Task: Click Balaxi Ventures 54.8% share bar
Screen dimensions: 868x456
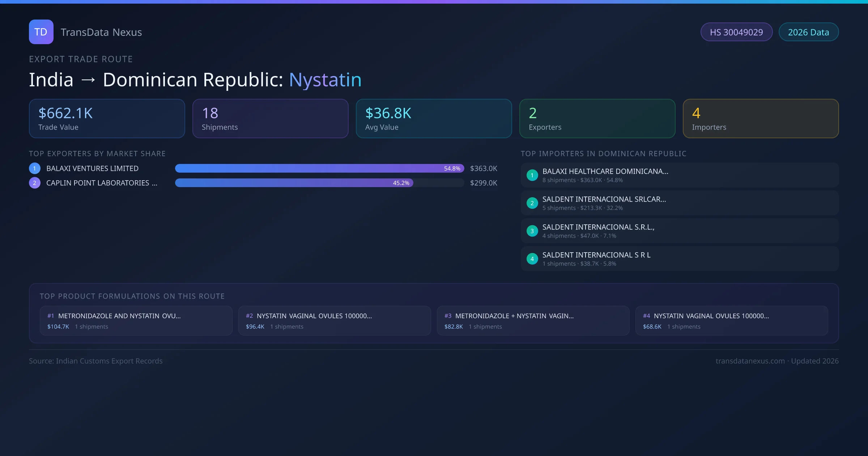Action: 319,168
